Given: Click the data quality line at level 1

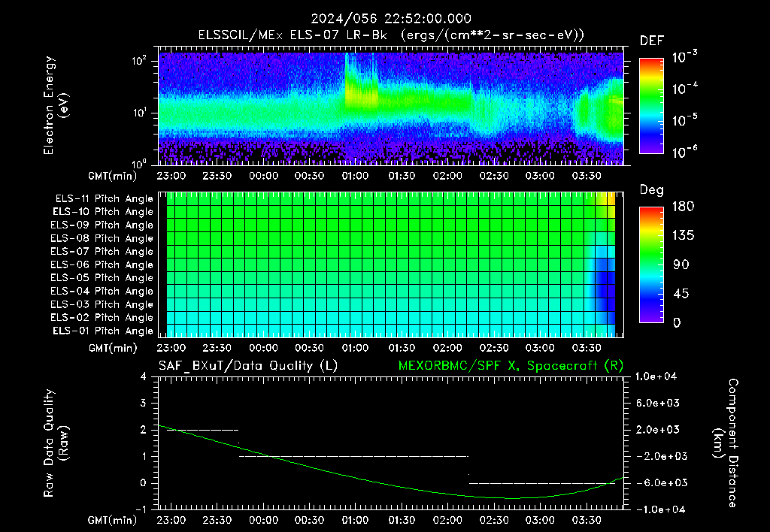Looking at the screenshot, I should coord(353,456).
